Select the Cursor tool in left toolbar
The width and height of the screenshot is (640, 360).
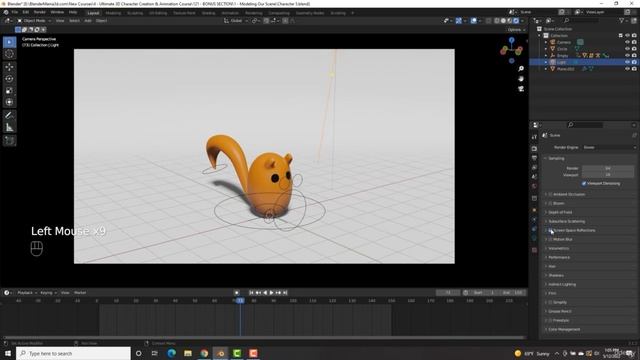(9, 54)
